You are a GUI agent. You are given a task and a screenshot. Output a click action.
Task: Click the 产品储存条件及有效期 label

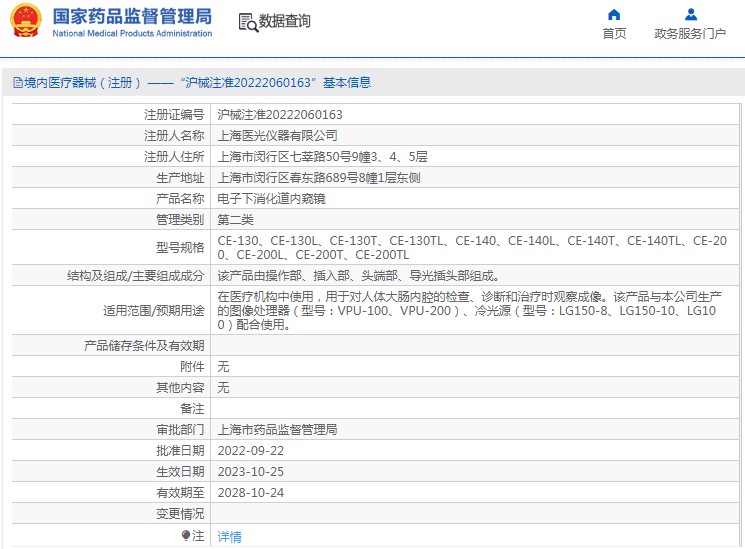pyautogui.click(x=144, y=346)
